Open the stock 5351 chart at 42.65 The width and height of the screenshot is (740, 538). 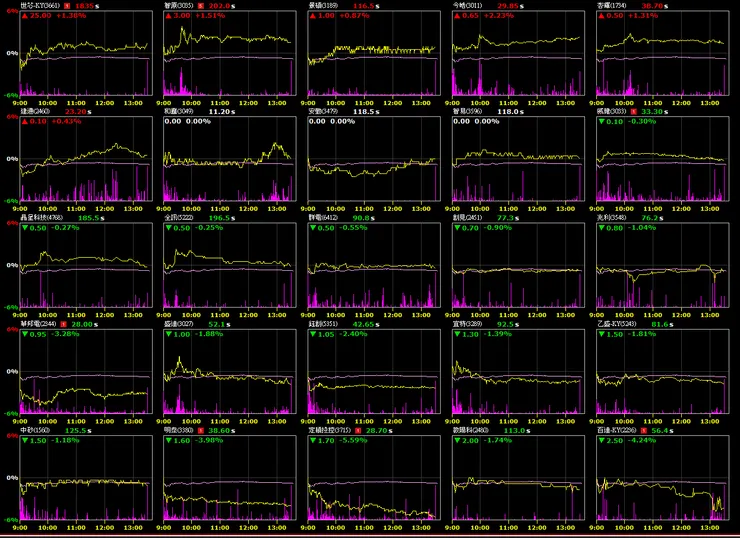(374, 371)
